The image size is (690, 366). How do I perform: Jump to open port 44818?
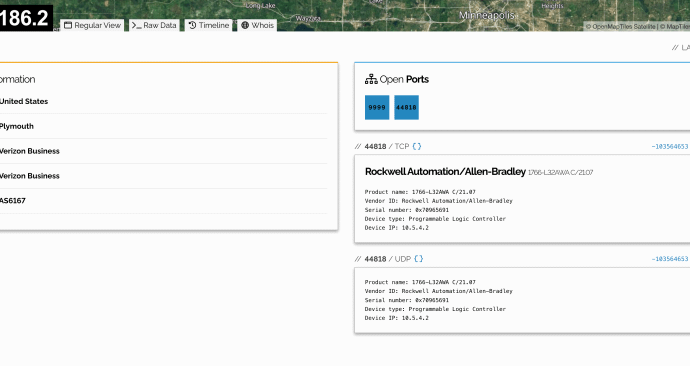pos(407,107)
